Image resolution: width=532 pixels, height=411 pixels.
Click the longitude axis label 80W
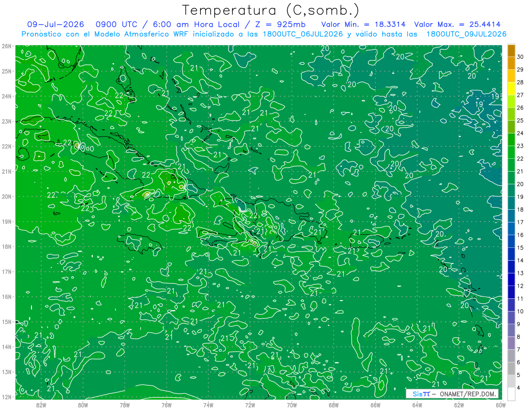coord(83,404)
